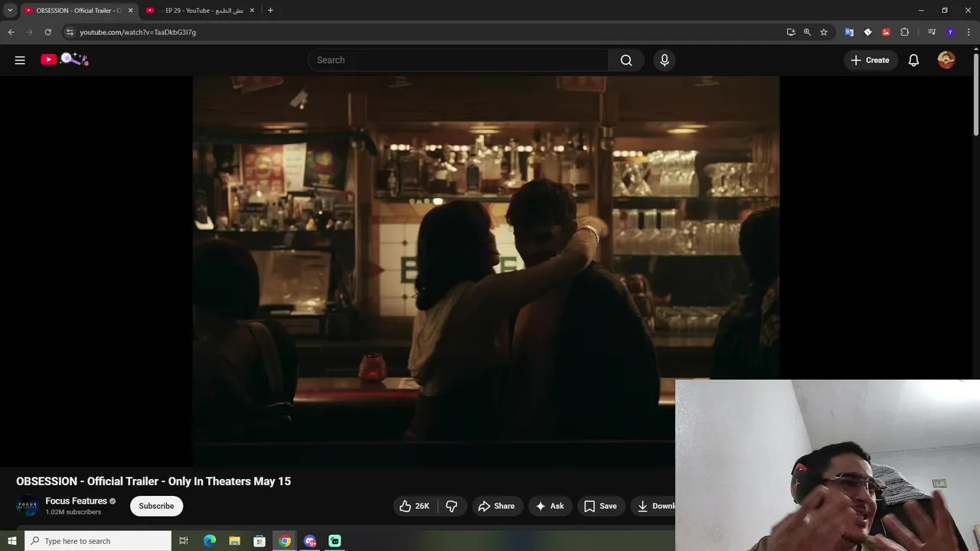Viewport: 980px width, 551px height.
Task: Open the zoom magnifier in address bar
Action: pyautogui.click(x=807, y=32)
